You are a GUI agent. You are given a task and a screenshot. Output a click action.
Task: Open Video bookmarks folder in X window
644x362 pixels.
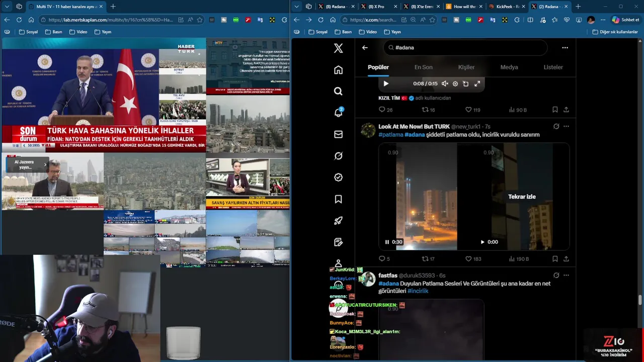point(367,32)
